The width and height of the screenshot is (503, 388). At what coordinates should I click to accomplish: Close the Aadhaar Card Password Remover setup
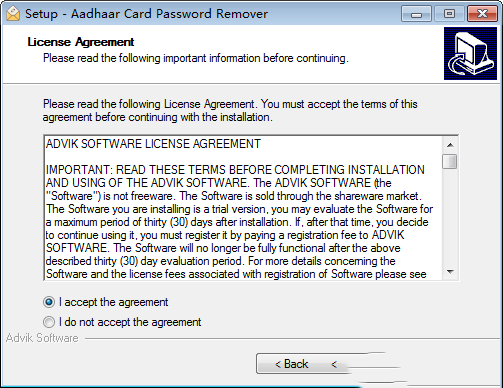point(482,14)
